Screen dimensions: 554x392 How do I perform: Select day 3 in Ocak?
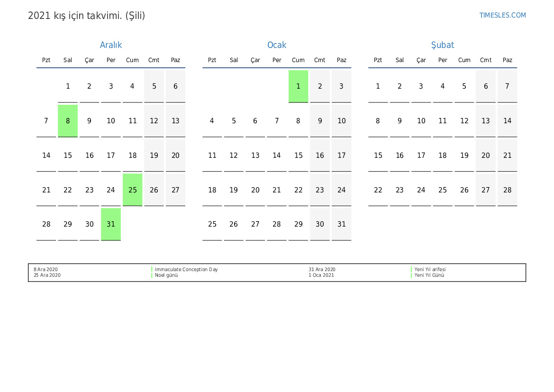(x=341, y=86)
